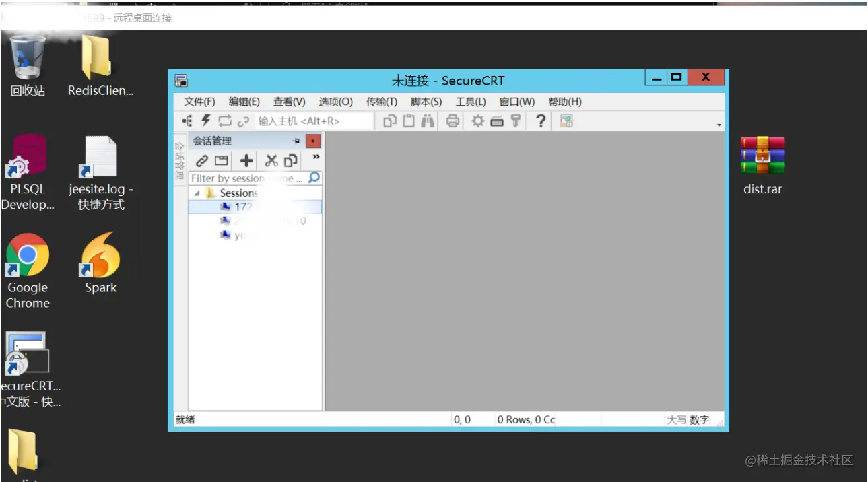Screen dimensions: 868x482
Task: Click the 0 Rows, 0 Cc status text
Action: coord(526,419)
